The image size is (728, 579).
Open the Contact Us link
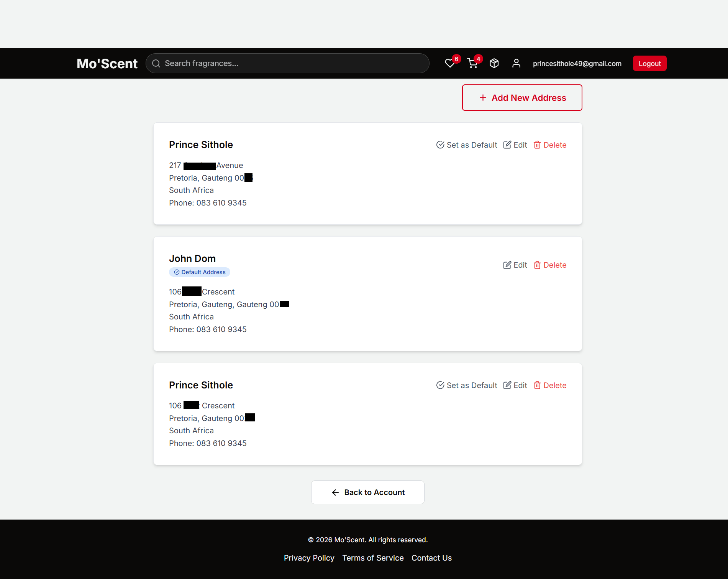coord(431,558)
